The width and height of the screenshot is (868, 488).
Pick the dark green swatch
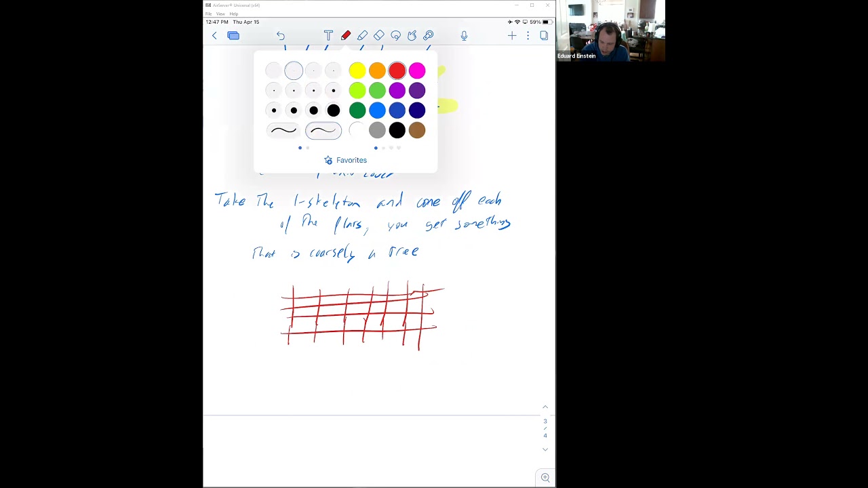[357, 110]
